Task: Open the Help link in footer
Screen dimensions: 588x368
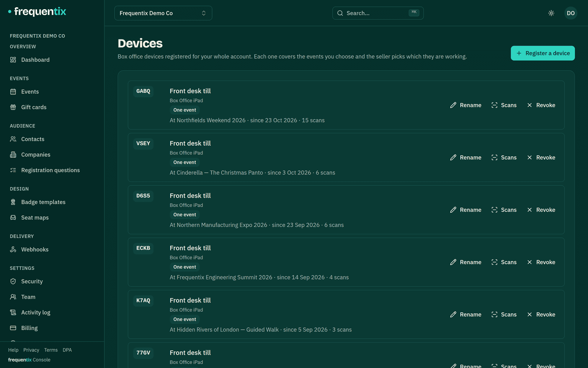Action: tap(13, 350)
